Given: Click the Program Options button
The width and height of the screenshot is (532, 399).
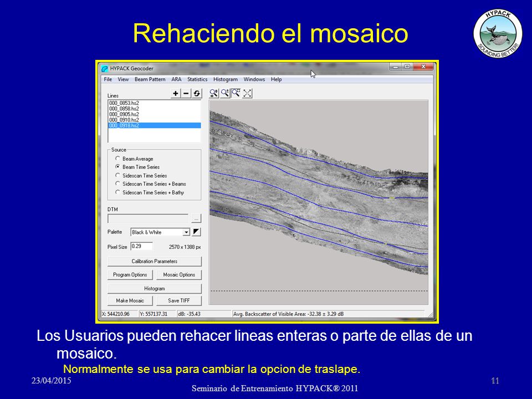Looking at the screenshot, I should (130, 275).
